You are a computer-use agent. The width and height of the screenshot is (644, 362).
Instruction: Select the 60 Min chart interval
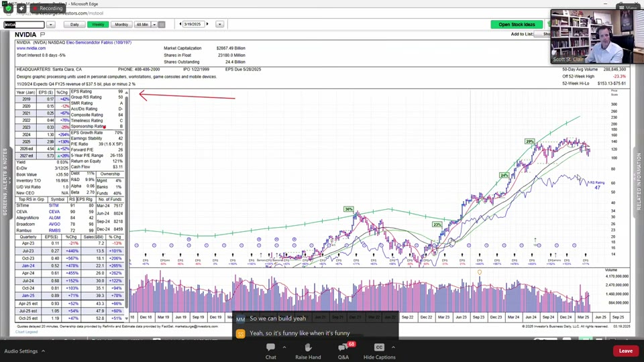(x=142, y=25)
